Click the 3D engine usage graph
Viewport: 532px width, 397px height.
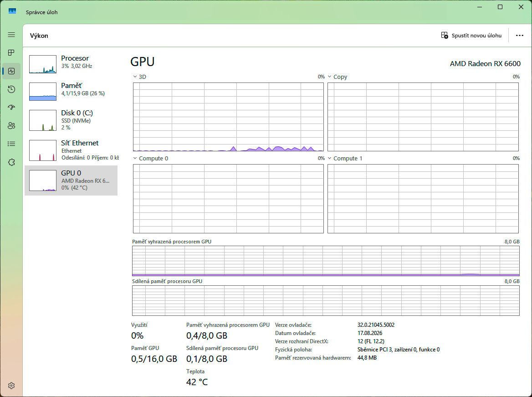click(x=228, y=117)
